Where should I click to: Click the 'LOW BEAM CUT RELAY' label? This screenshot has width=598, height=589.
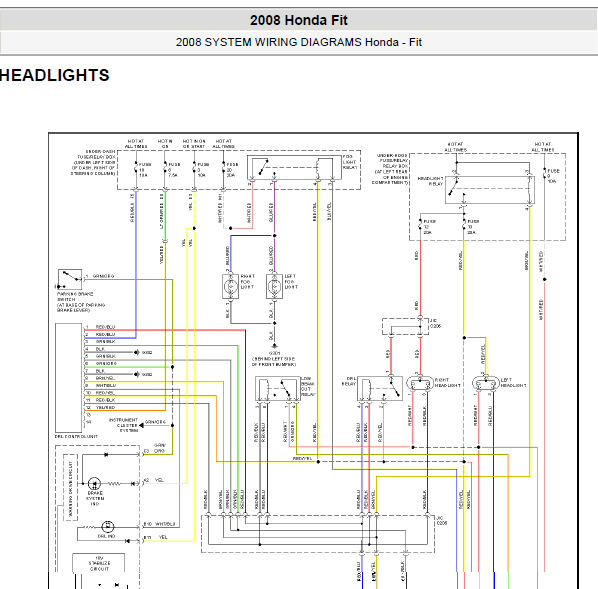308,386
